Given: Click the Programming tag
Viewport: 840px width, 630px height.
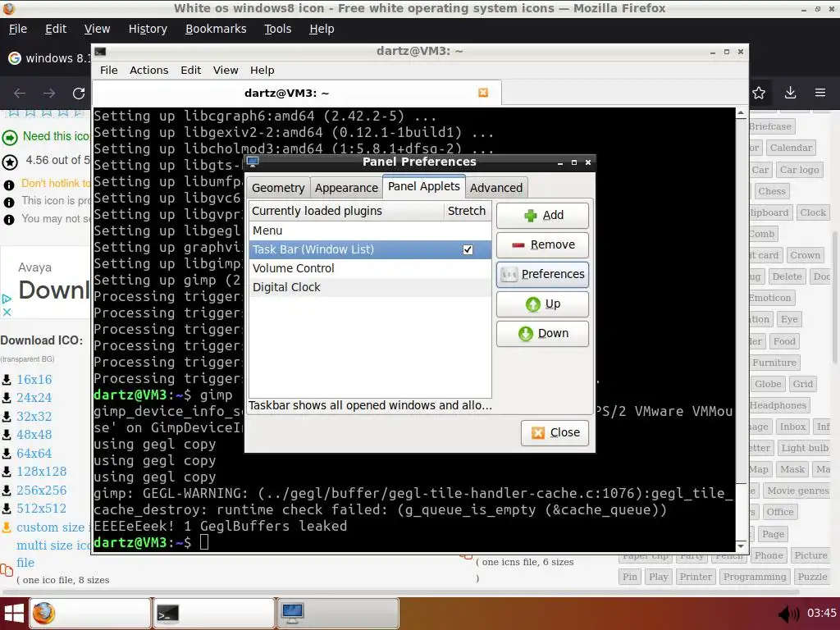Looking at the screenshot, I should (755, 577).
